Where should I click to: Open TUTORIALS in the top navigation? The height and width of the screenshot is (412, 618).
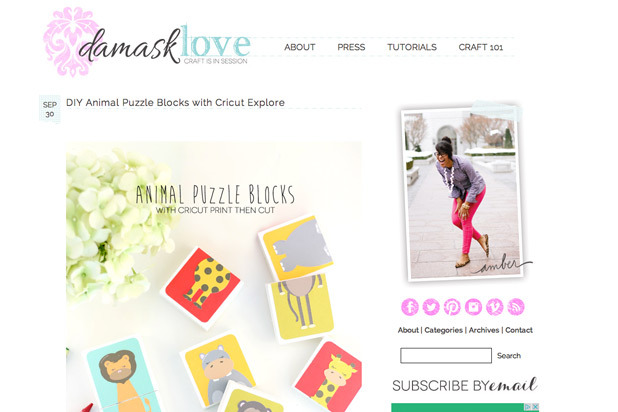point(412,47)
